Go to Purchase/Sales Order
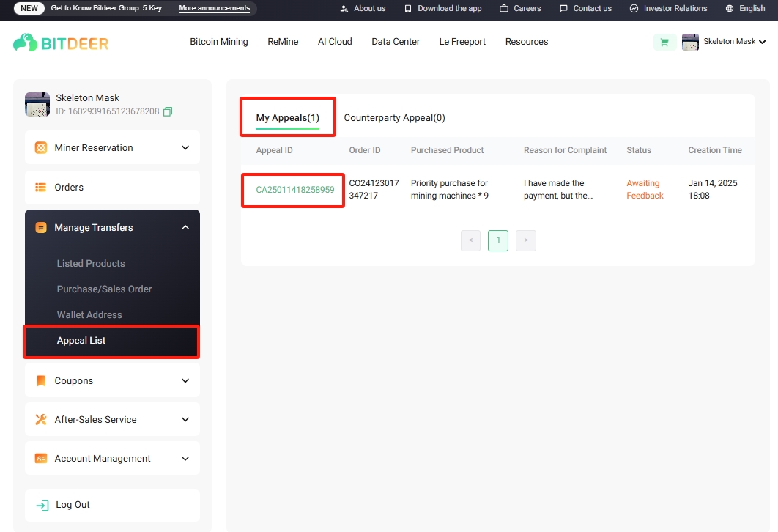The width and height of the screenshot is (778, 532). (x=104, y=289)
